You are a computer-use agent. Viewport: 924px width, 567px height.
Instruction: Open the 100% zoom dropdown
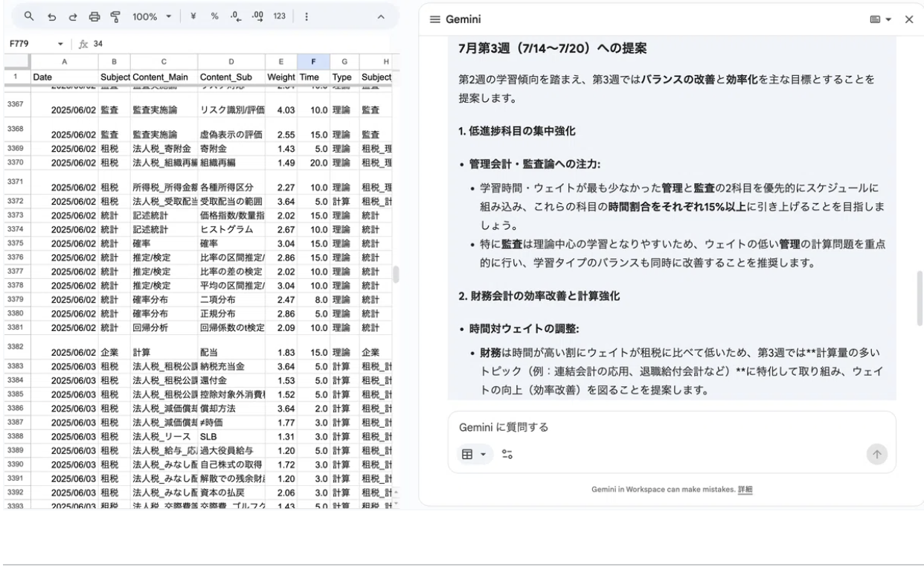[x=151, y=16]
